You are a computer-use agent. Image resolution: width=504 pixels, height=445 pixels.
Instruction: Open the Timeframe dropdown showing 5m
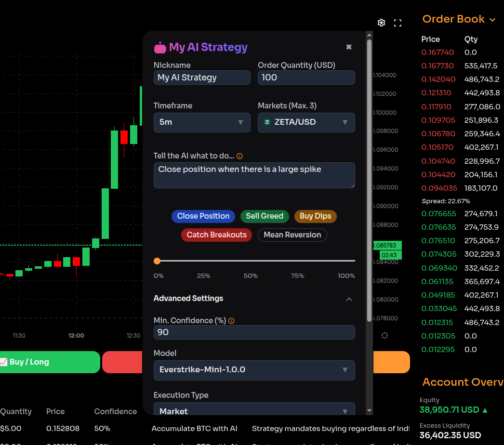point(202,122)
